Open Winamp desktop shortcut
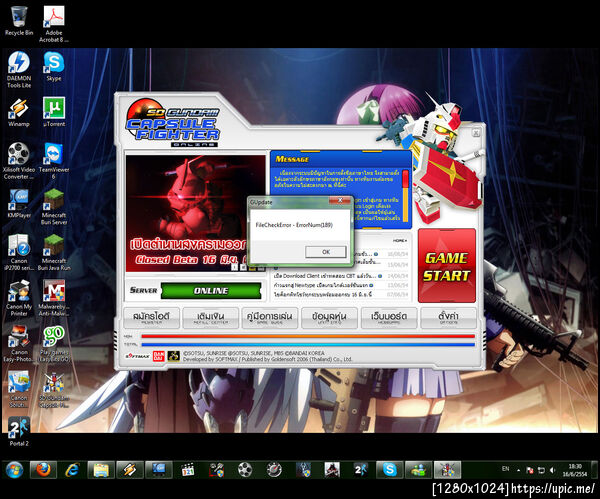600x499 pixels. (19, 113)
